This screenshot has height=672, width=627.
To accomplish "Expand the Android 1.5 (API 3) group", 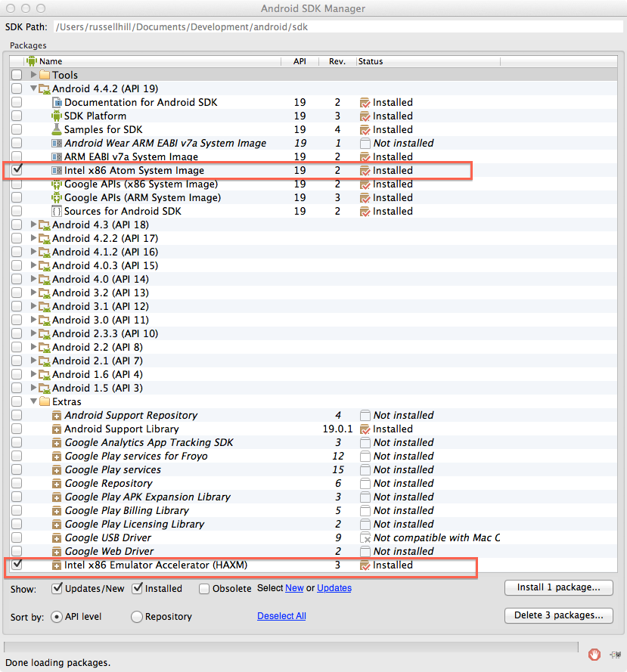I will pyautogui.click(x=33, y=388).
